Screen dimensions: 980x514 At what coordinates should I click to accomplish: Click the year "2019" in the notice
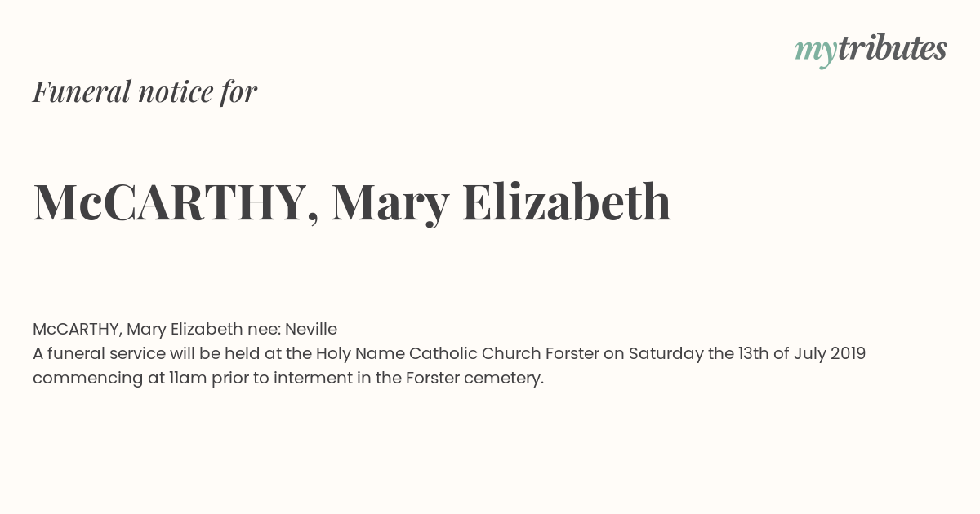tap(848, 353)
